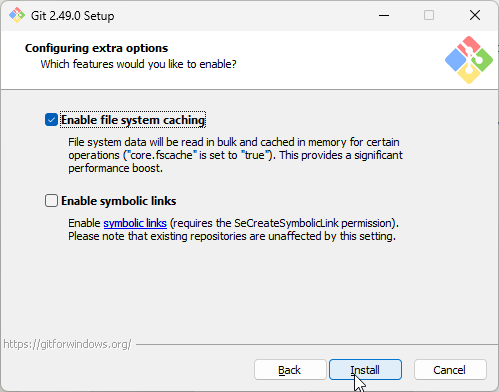
Task: Click the Enable file system caching label
Action: click(133, 120)
